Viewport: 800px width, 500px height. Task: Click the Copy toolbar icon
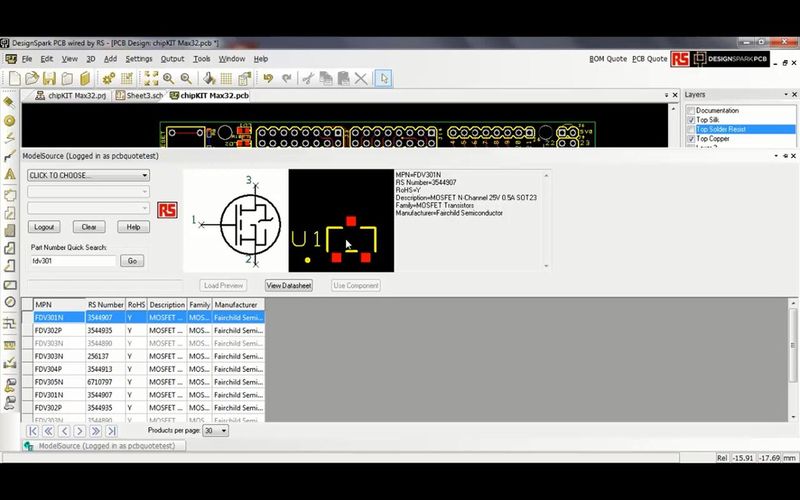(326, 79)
